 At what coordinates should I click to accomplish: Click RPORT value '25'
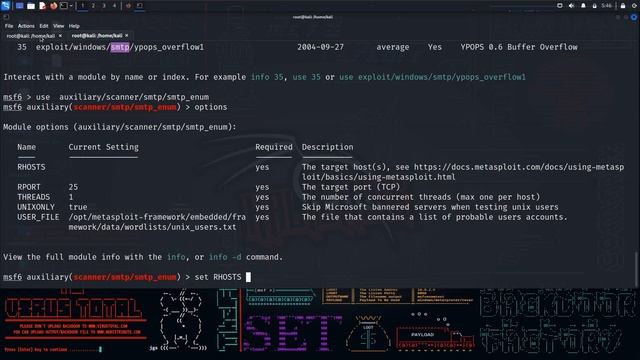73,187
